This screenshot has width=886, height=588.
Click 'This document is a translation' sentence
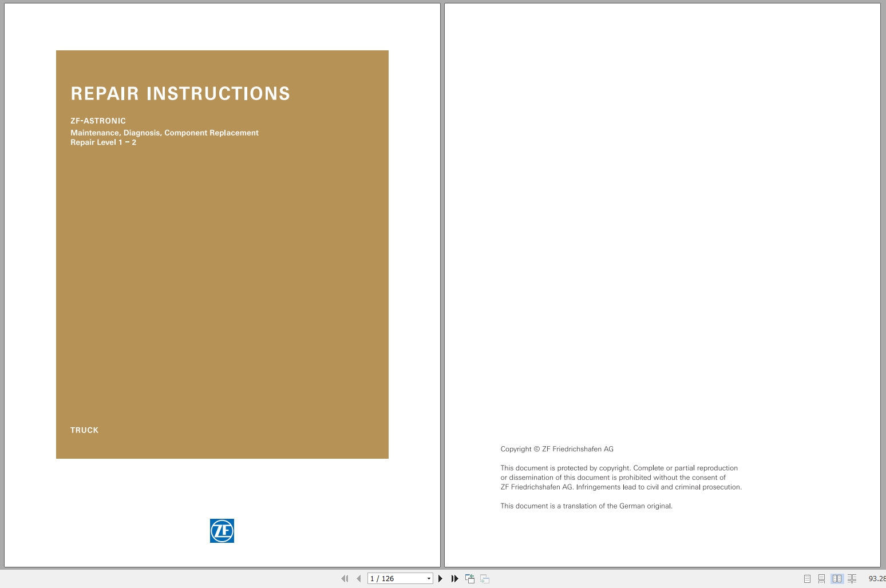pos(587,506)
